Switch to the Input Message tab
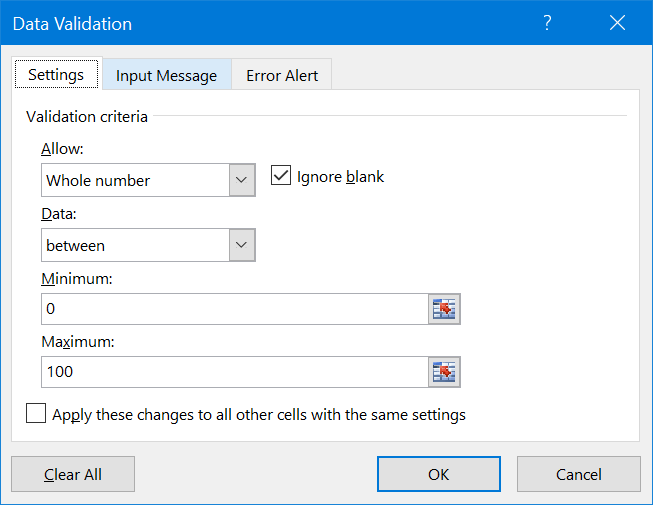 [166, 76]
